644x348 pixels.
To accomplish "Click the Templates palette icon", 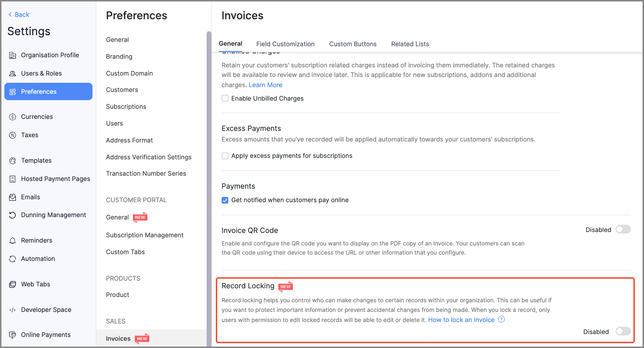I will 13,161.
